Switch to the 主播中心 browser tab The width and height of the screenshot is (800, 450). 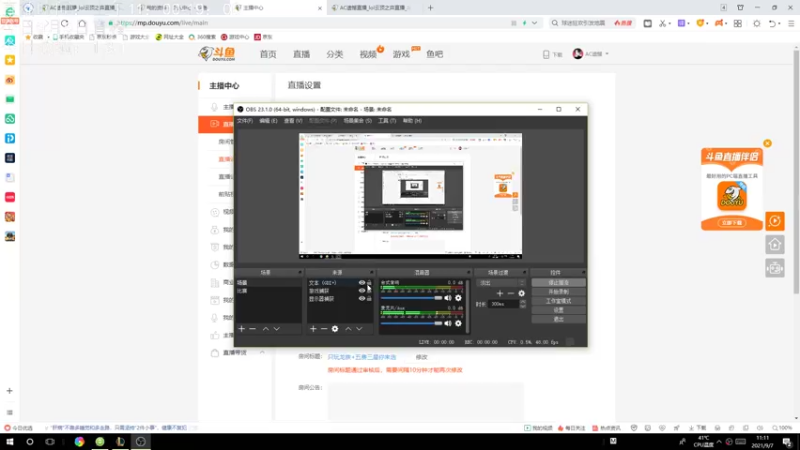tap(278, 8)
